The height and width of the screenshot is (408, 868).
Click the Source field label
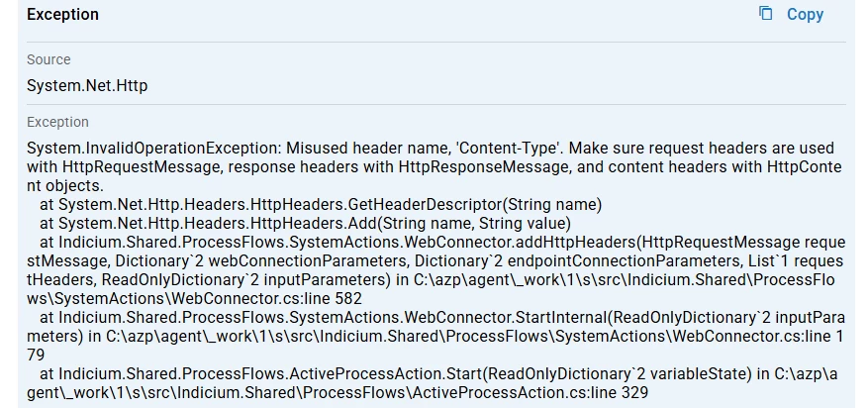pyautogui.click(x=48, y=60)
